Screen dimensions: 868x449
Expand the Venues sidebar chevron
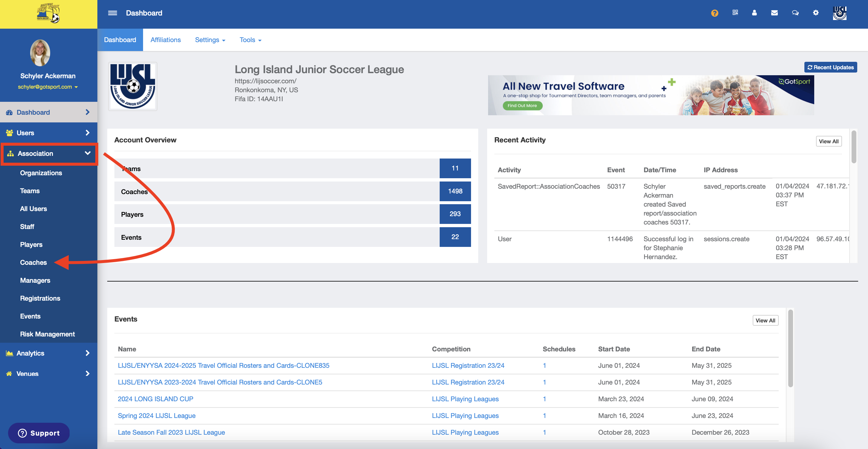tap(88, 373)
